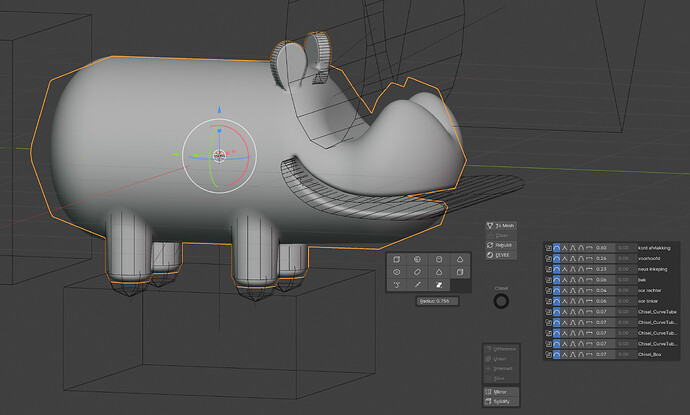This screenshot has height=415, width=690.
Task: Choose the bell profile for 'Chisel_CurveTube' row
Action: click(573, 312)
